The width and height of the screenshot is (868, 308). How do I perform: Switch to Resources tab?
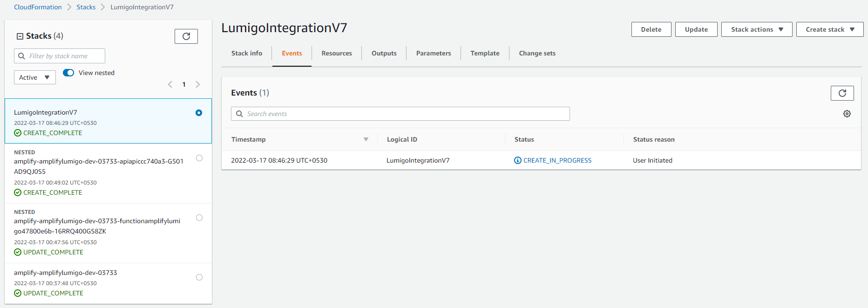(337, 53)
